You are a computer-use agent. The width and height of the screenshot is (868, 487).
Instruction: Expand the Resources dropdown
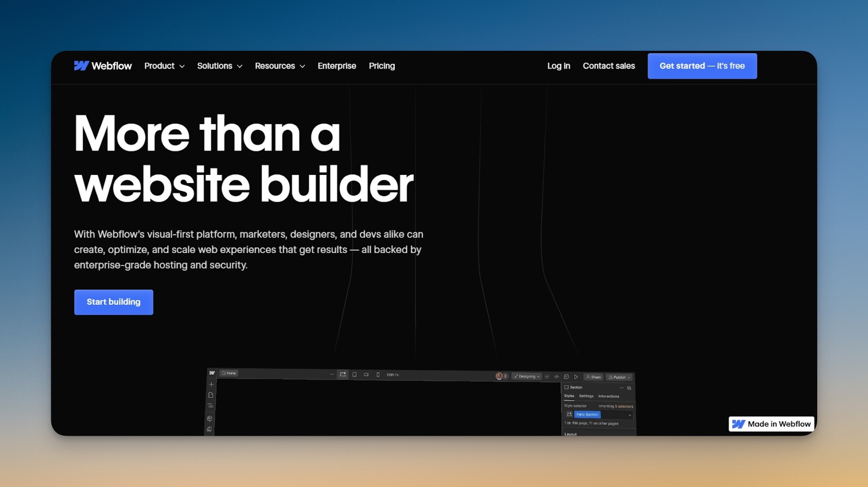[280, 66]
